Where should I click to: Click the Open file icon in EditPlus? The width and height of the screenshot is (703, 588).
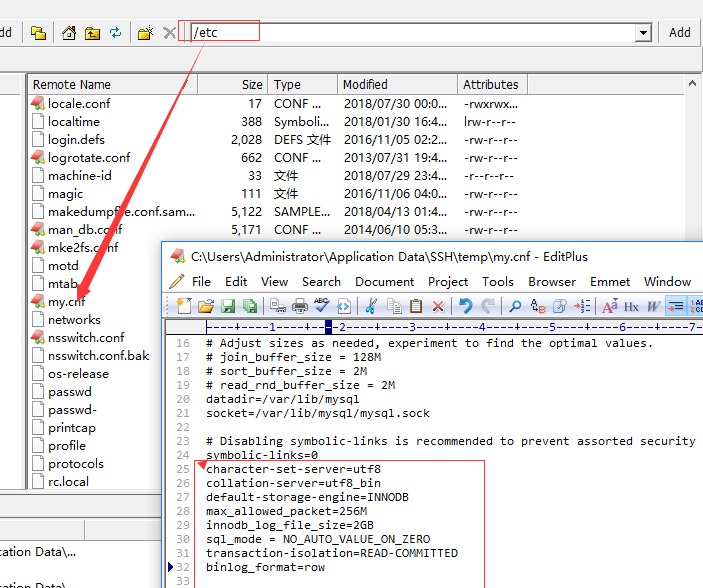[x=206, y=306]
